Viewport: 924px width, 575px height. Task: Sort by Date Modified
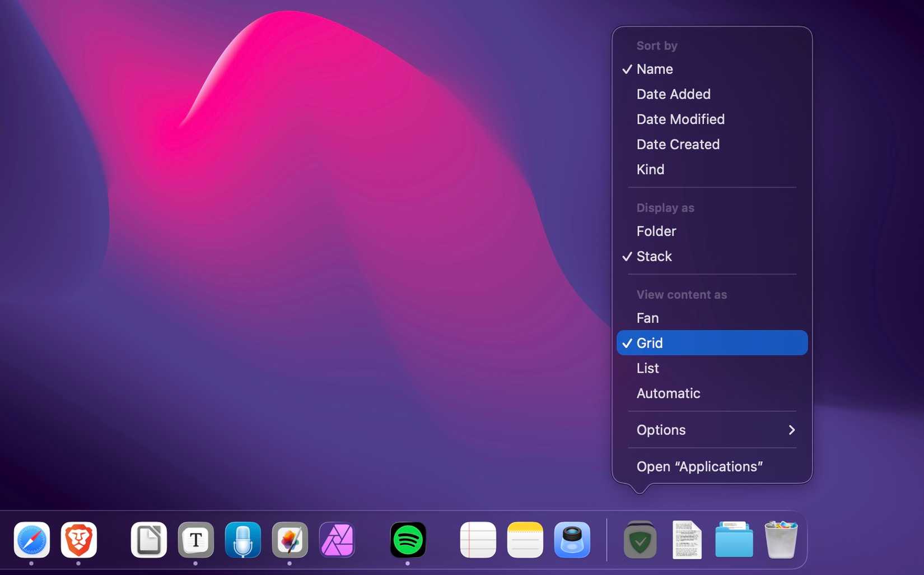pos(680,119)
